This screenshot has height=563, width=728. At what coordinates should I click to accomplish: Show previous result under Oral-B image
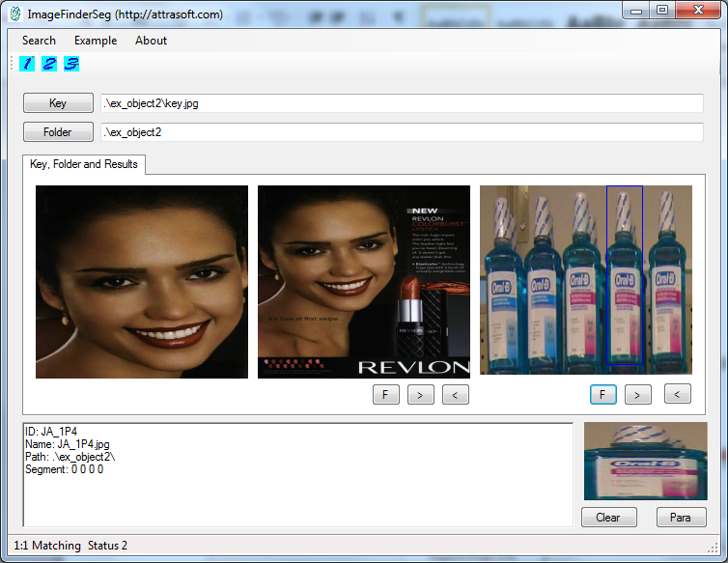click(678, 393)
